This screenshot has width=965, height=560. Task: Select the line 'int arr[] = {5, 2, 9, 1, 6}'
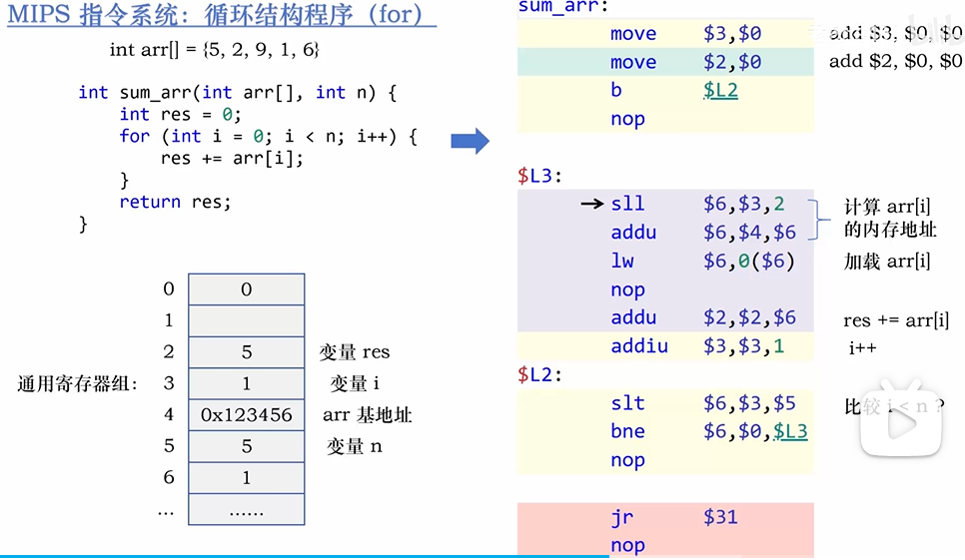click(x=214, y=49)
